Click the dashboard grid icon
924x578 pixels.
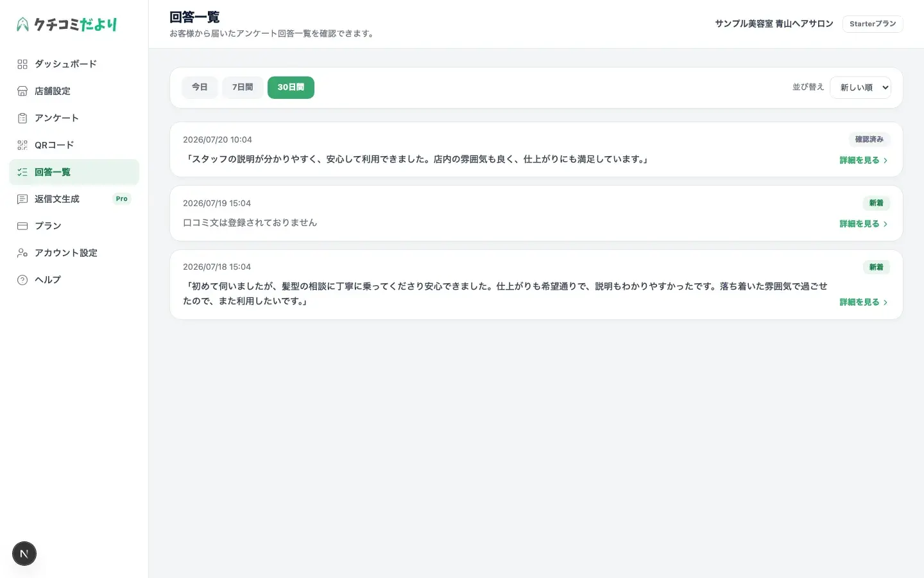(x=22, y=64)
